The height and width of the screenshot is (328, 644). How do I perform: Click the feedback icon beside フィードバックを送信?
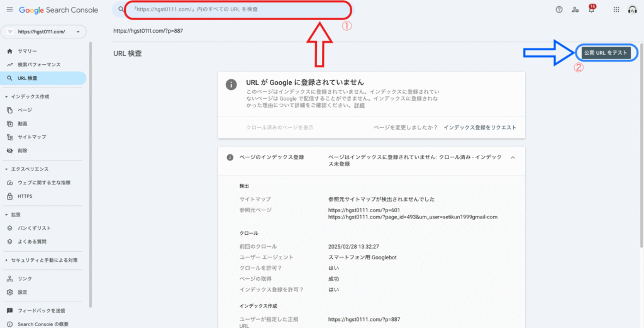[10, 311]
